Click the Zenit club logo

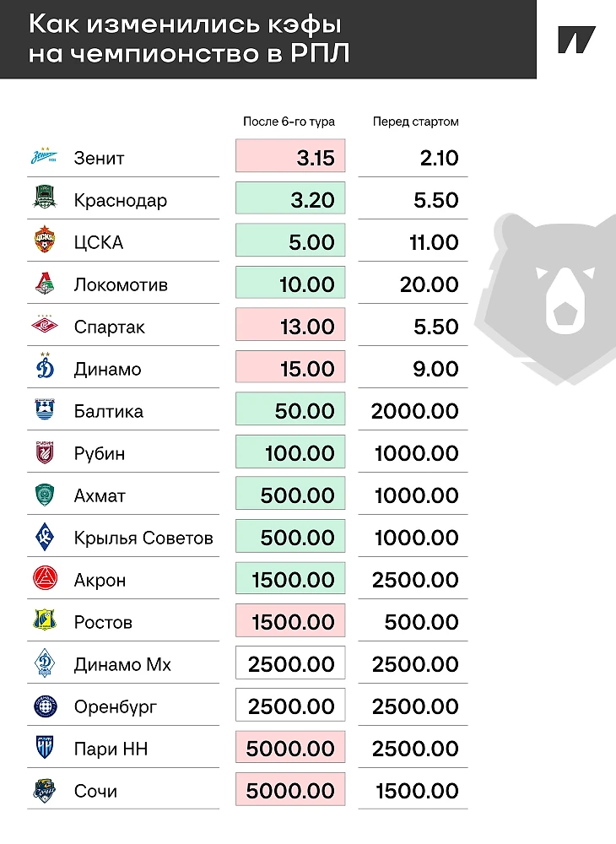(45, 157)
